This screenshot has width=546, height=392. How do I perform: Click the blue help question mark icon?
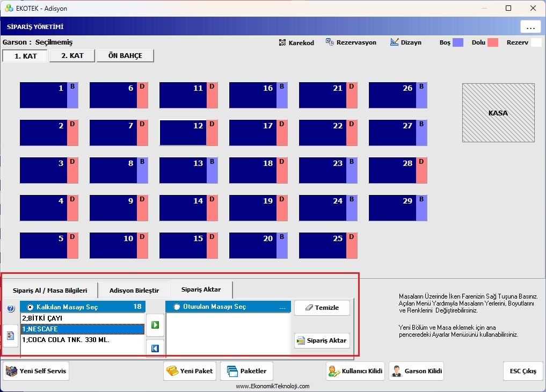click(x=11, y=308)
